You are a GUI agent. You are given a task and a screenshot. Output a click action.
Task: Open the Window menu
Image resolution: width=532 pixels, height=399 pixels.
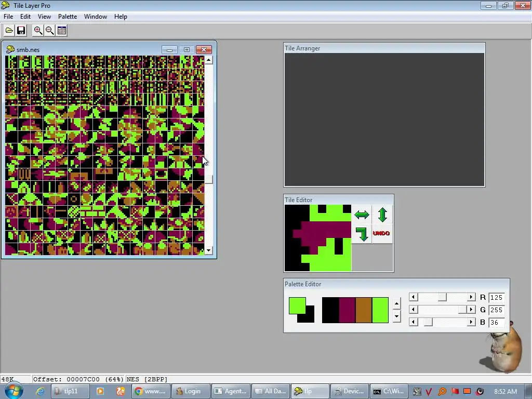96,16
